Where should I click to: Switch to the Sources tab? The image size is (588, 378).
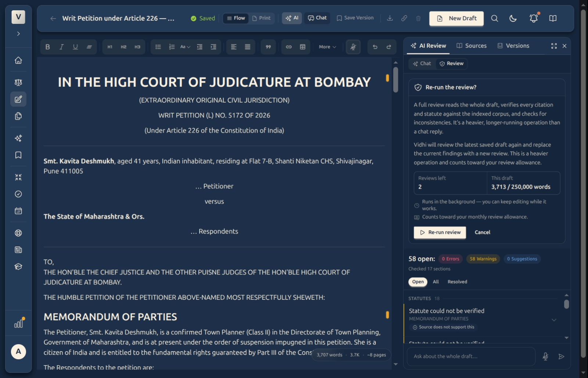click(472, 46)
